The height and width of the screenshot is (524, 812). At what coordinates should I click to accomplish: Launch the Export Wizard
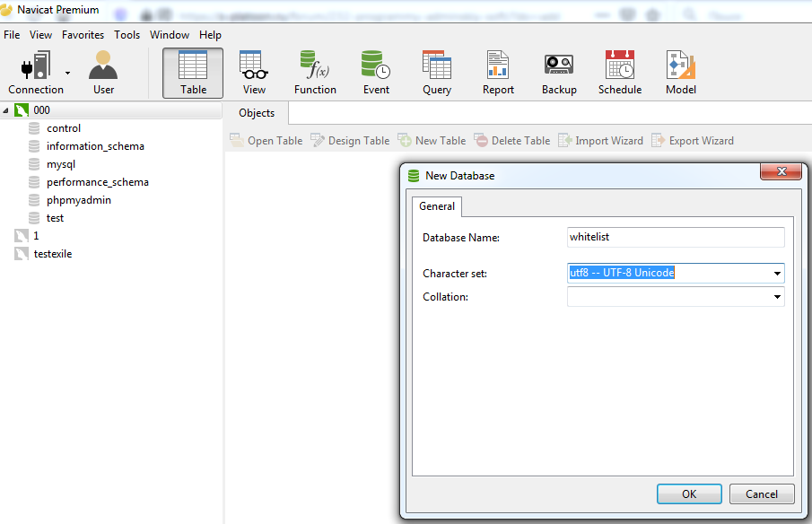[x=693, y=140]
